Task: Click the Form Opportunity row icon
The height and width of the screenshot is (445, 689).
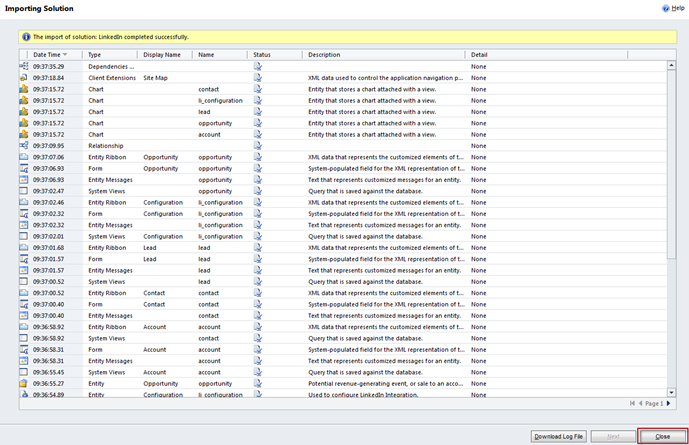Action: pos(24,169)
